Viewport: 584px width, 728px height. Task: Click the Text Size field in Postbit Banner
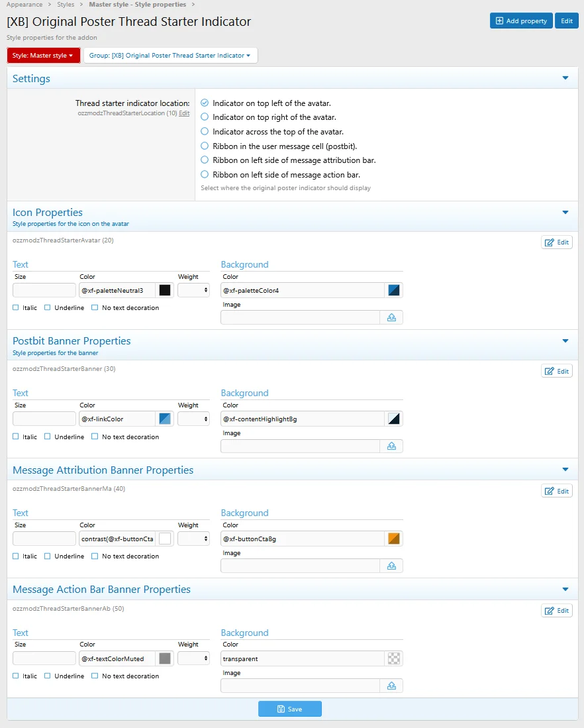pyautogui.click(x=44, y=419)
